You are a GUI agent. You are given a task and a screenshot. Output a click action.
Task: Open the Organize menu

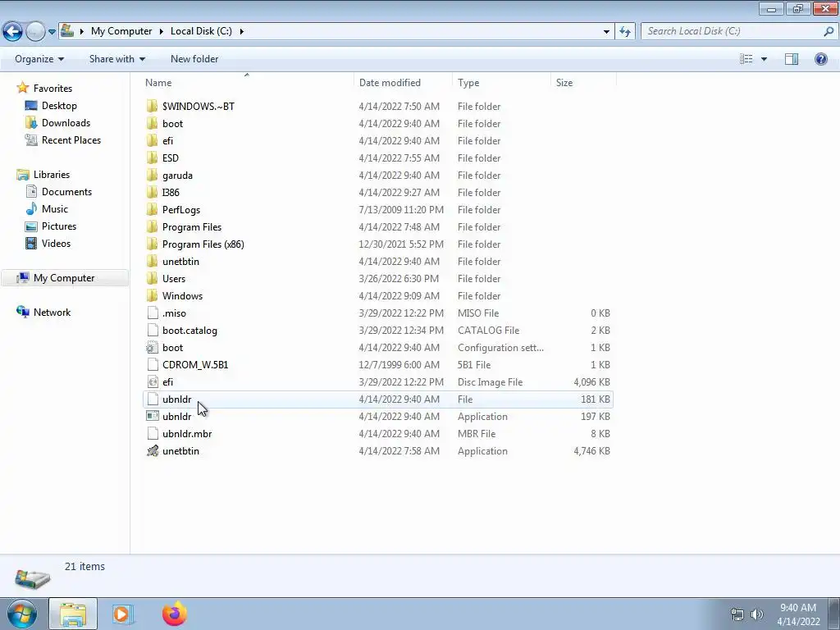tap(39, 59)
